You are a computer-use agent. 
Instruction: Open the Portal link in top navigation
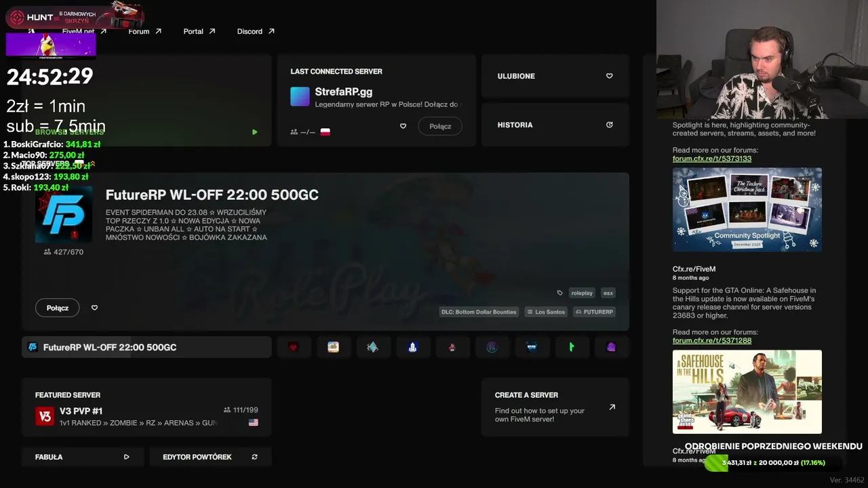click(x=199, y=31)
